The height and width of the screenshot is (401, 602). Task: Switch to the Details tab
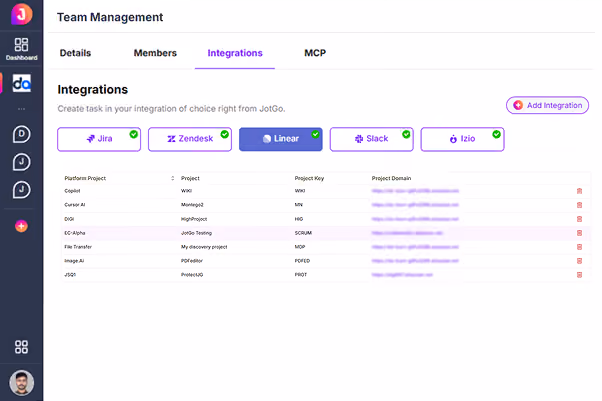(75, 53)
